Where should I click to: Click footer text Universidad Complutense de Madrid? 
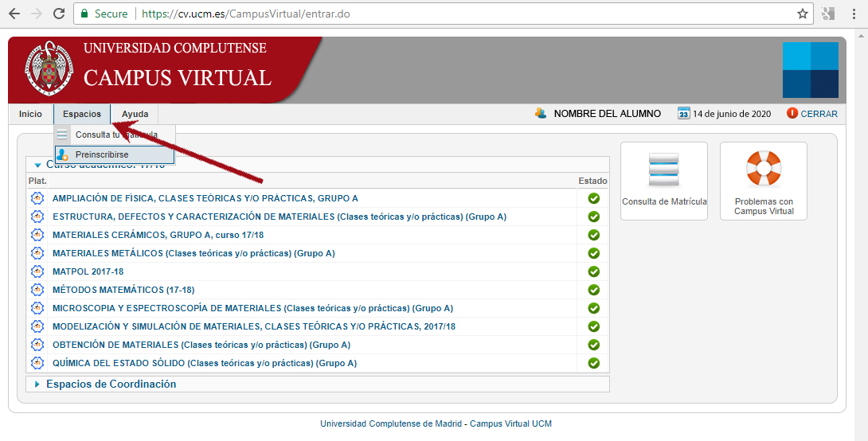point(391,423)
